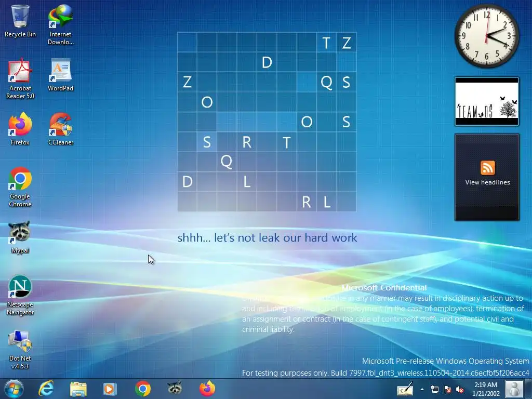This screenshot has width=532, height=399.
Task: Click the R tile in the bottom row
Action: [x=307, y=202]
